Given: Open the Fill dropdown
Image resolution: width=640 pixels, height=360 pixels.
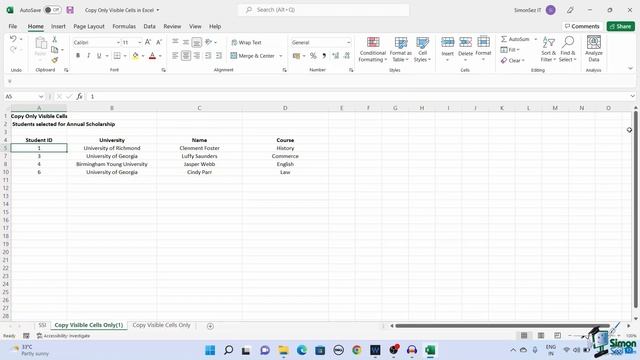Looking at the screenshot, I should pos(510,50).
